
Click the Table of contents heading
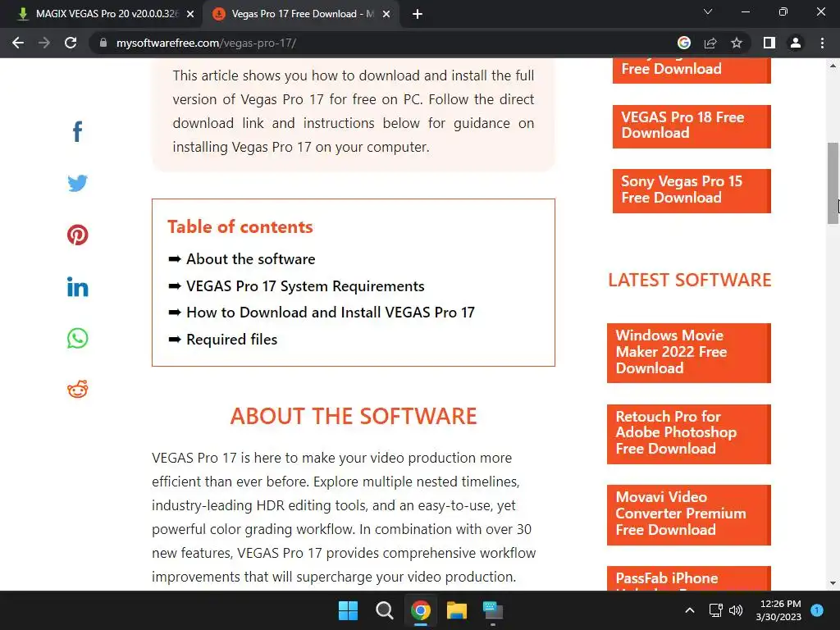pos(240,226)
